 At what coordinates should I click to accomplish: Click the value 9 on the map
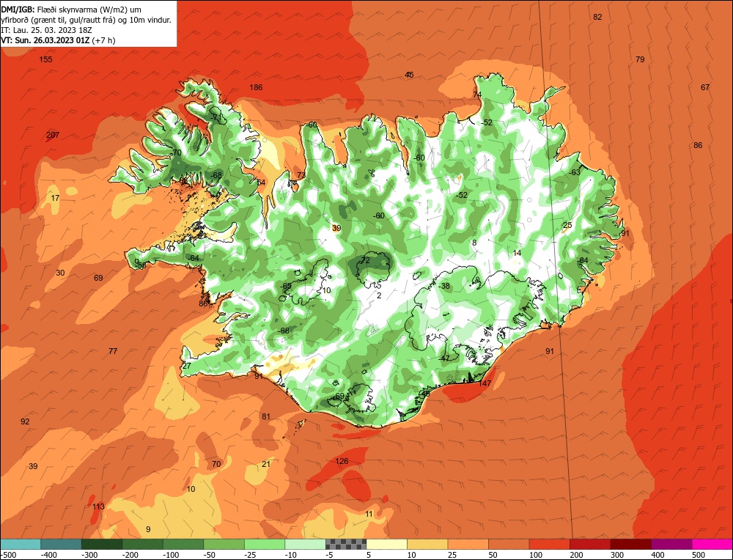(148, 530)
